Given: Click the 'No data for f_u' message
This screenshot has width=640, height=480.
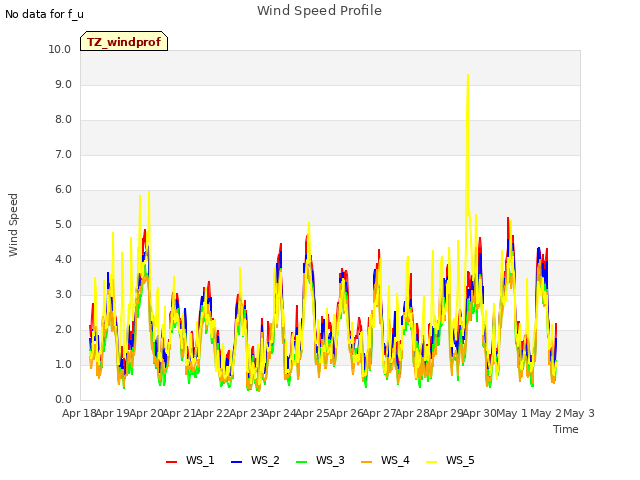Looking at the screenshot, I should tap(44, 14).
